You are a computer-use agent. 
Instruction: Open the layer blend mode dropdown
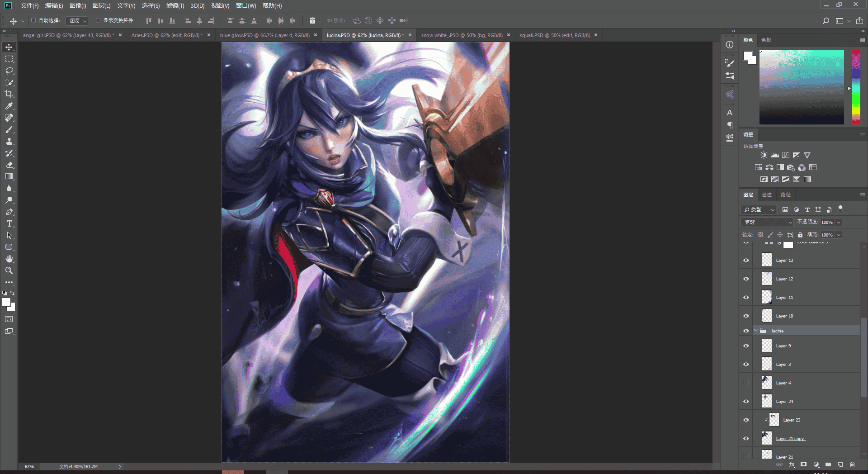767,222
